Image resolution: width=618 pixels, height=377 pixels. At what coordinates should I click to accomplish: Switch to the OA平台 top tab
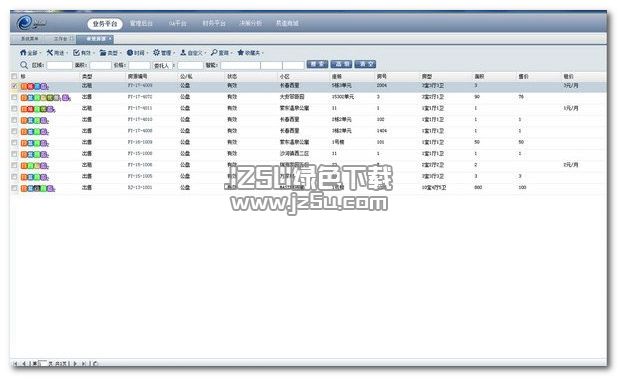[178, 23]
